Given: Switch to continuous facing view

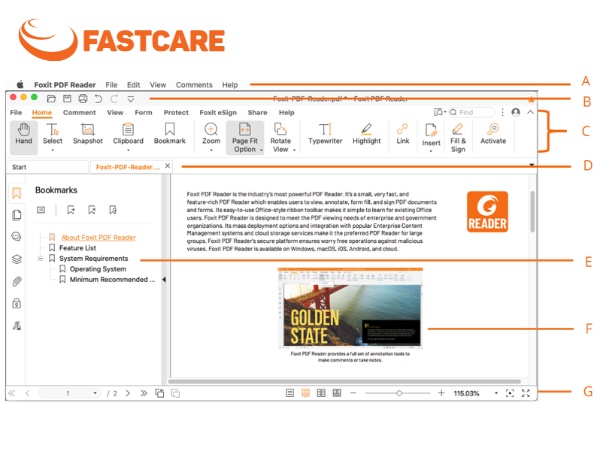Looking at the screenshot, I should (337, 393).
